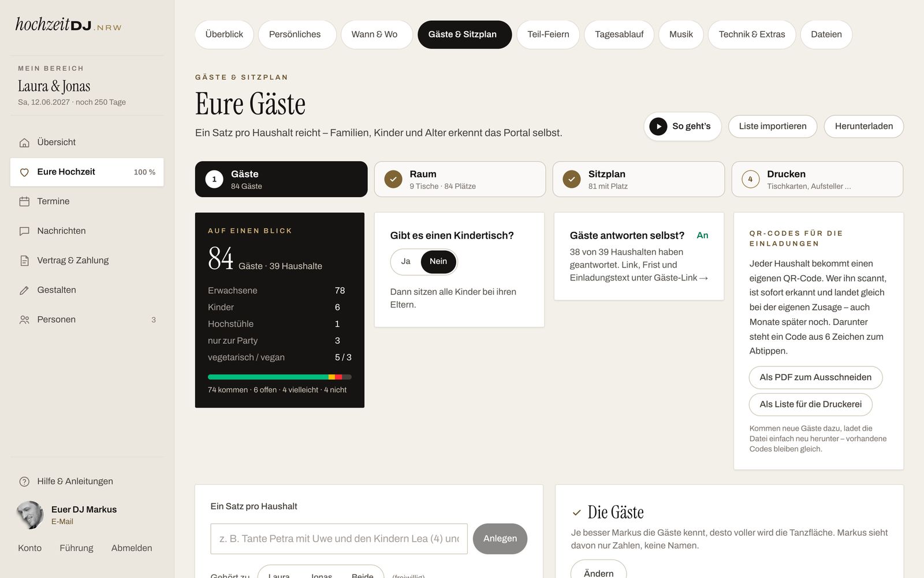This screenshot has width=924, height=578.
Task: Click the number 4 circle on Drucken step
Action: (751, 179)
